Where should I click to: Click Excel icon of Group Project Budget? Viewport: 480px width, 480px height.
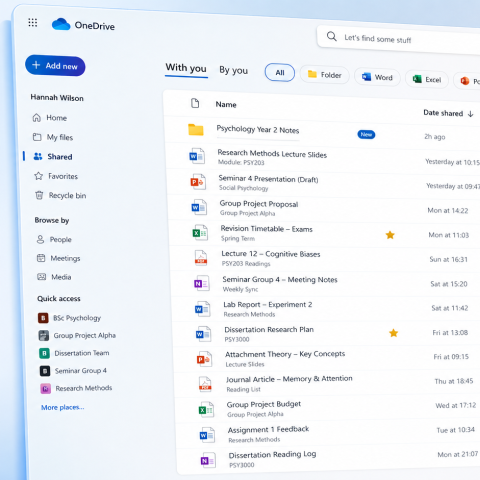click(x=206, y=409)
